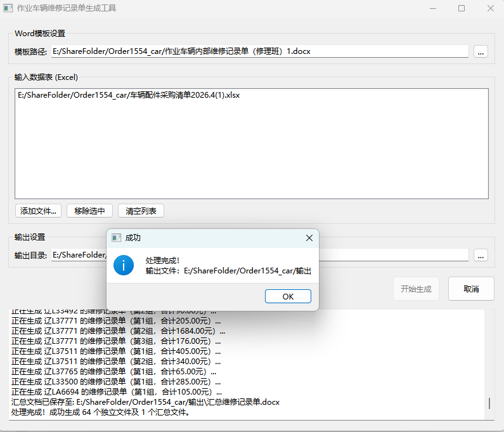Click the 输出文件 path text in dialog
Viewport: 504px width, 432px height.
(228, 271)
